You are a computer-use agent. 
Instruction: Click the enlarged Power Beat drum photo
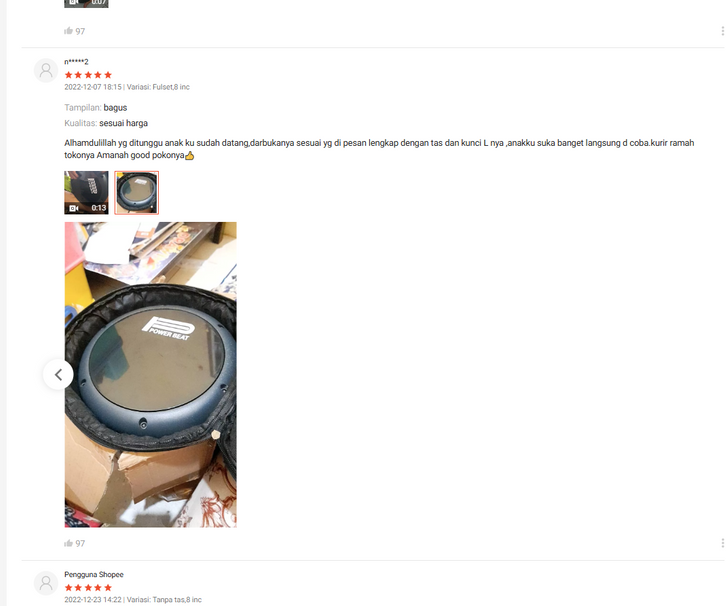click(x=150, y=375)
